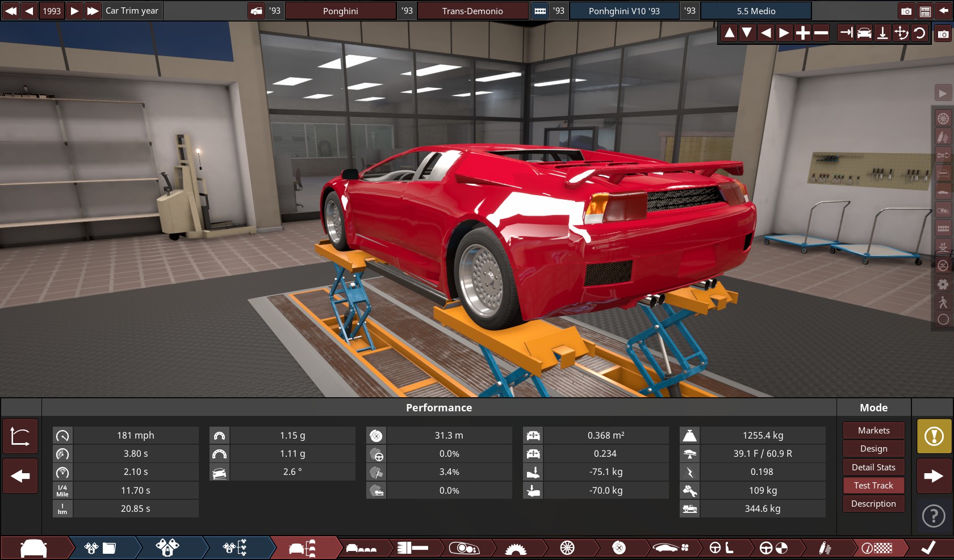Zoom out with the minus button
This screenshot has height=560, width=954.
click(x=821, y=33)
